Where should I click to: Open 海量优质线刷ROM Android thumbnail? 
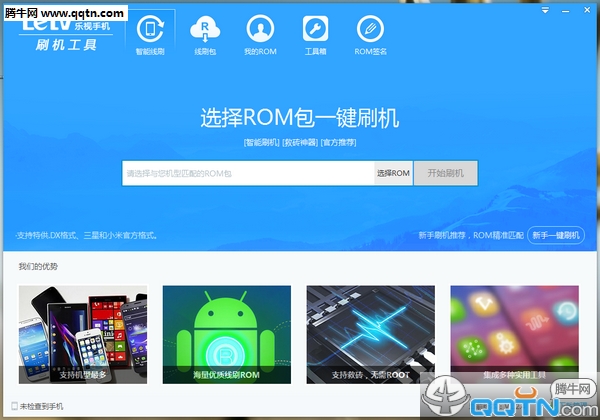226,334
